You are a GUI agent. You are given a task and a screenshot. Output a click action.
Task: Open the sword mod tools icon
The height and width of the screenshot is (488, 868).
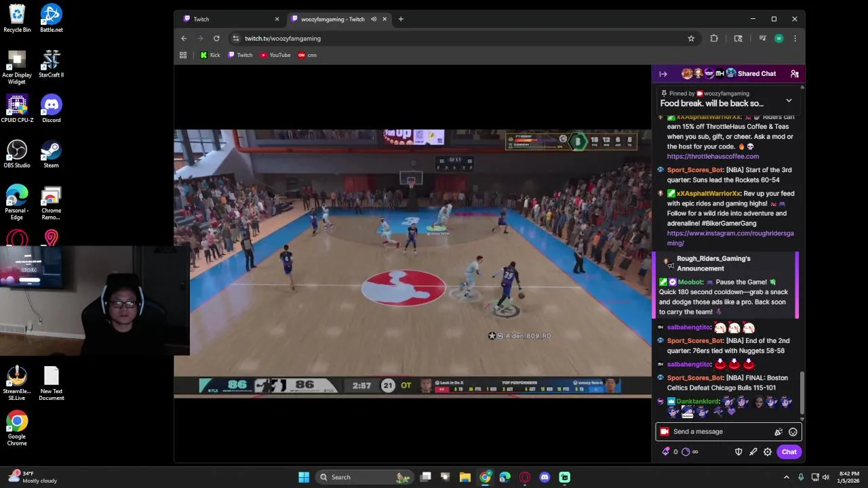[x=753, y=452]
